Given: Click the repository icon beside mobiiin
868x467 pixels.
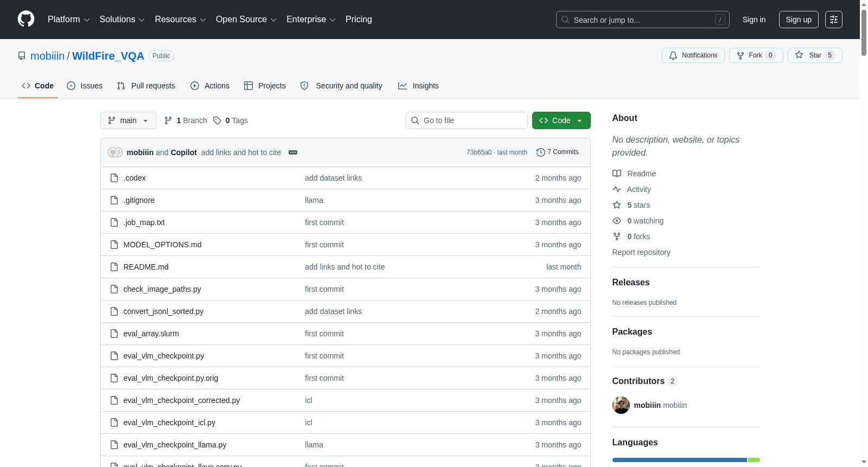Looking at the screenshot, I should (22, 56).
